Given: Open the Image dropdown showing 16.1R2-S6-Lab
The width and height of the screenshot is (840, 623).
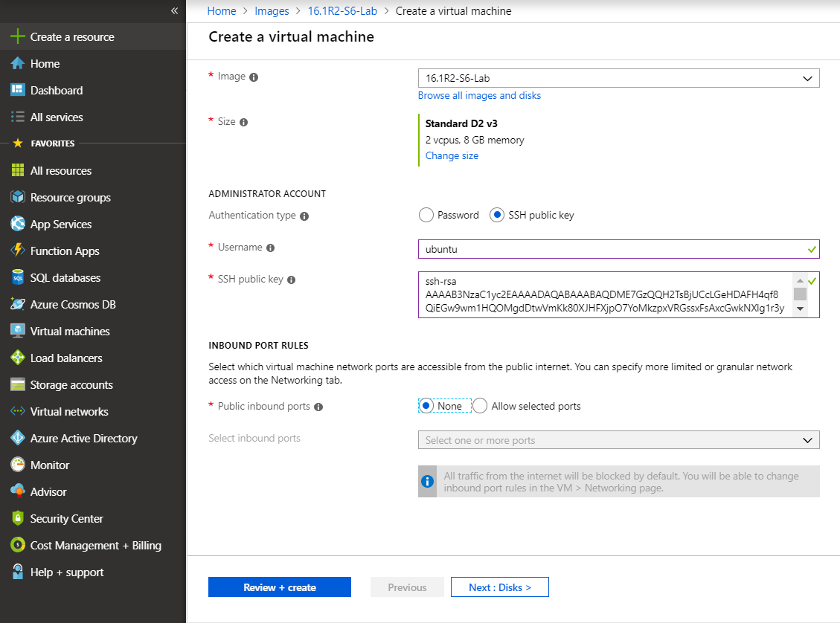Looking at the screenshot, I should [619, 78].
